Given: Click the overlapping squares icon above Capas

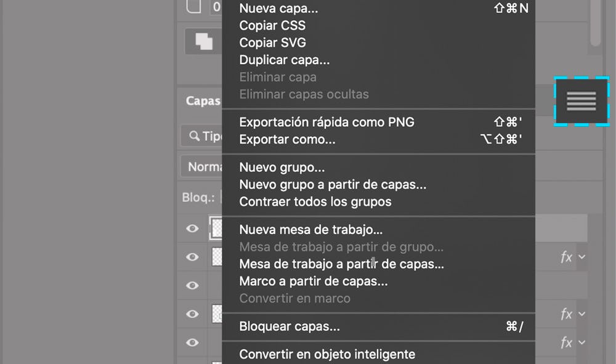Looking at the screenshot, I should 203,42.
